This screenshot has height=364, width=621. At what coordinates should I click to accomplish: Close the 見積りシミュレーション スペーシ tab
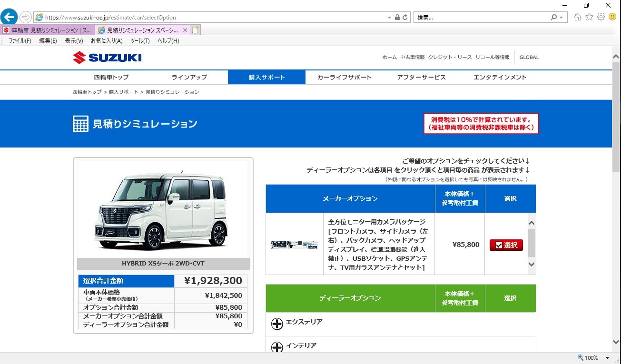(185, 30)
